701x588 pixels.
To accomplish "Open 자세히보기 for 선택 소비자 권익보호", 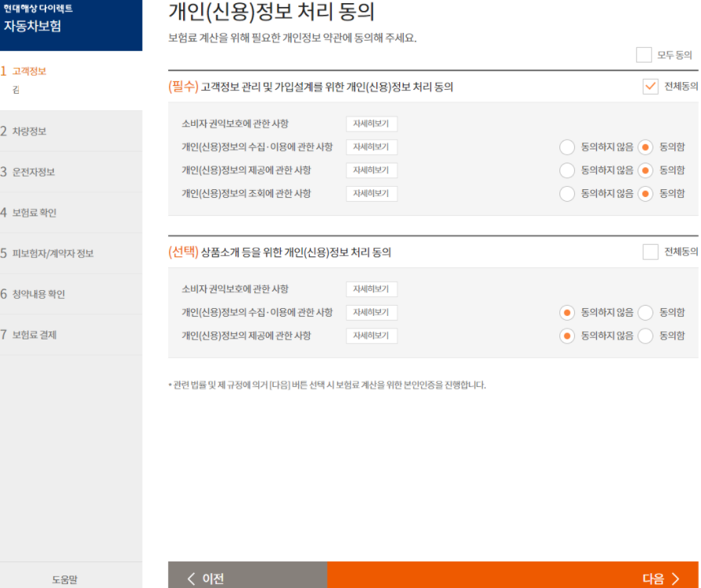I will [372, 289].
